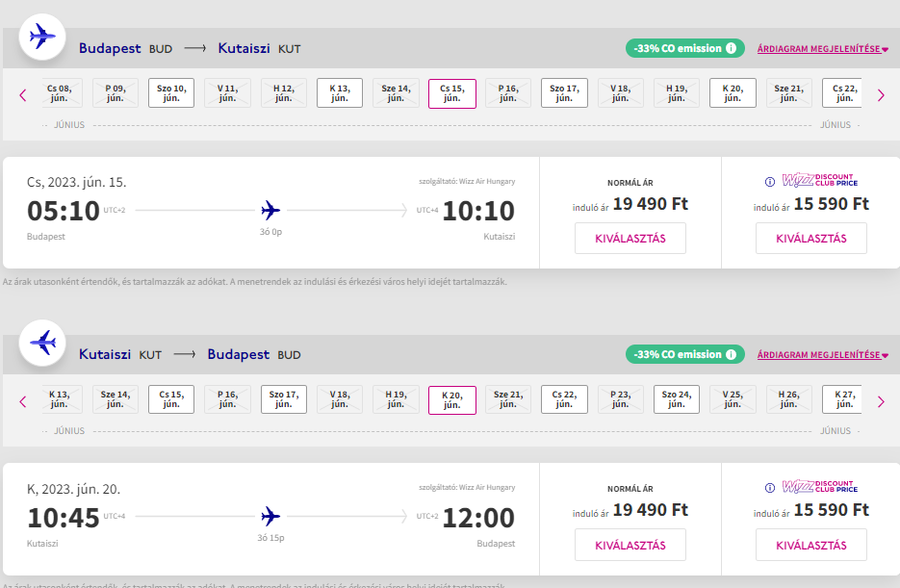Click info icon beside outbound Wizz Discount Club
The image size is (900, 588).
770,181
